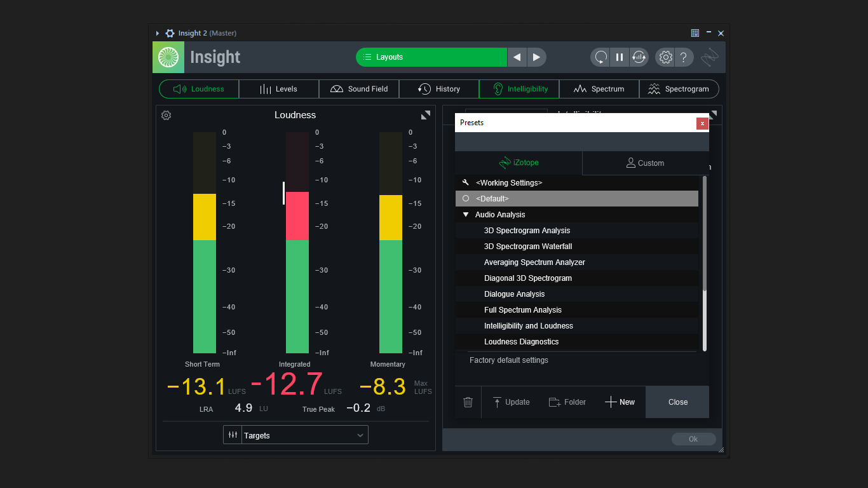868x488 pixels.
Task: Click the reset meters circular arrow icon
Action: pyautogui.click(x=600, y=57)
